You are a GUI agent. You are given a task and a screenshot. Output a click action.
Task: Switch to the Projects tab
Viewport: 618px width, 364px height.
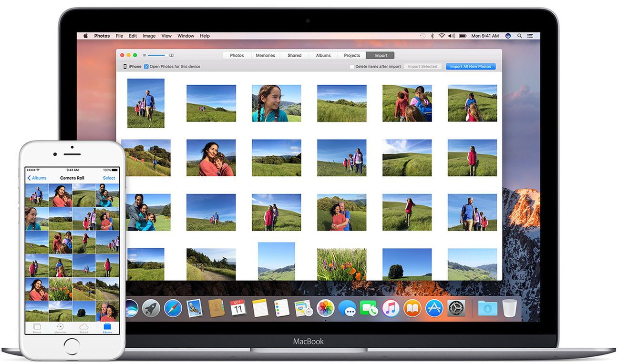click(352, 55)
